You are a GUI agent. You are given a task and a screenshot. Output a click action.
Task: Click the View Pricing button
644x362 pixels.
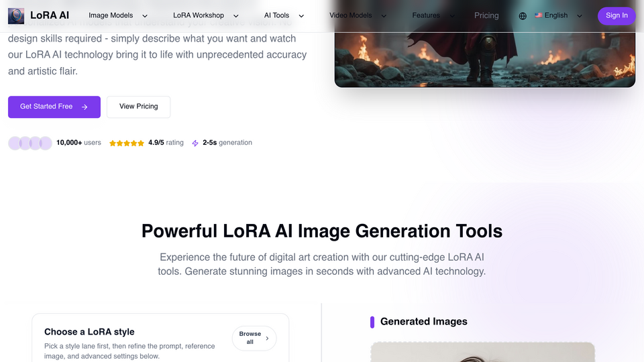click(138, 107)
